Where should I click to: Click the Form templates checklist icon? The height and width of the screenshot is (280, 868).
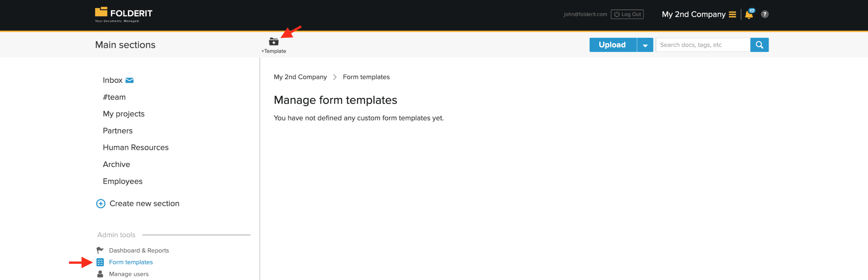click(x=100, y=262)
